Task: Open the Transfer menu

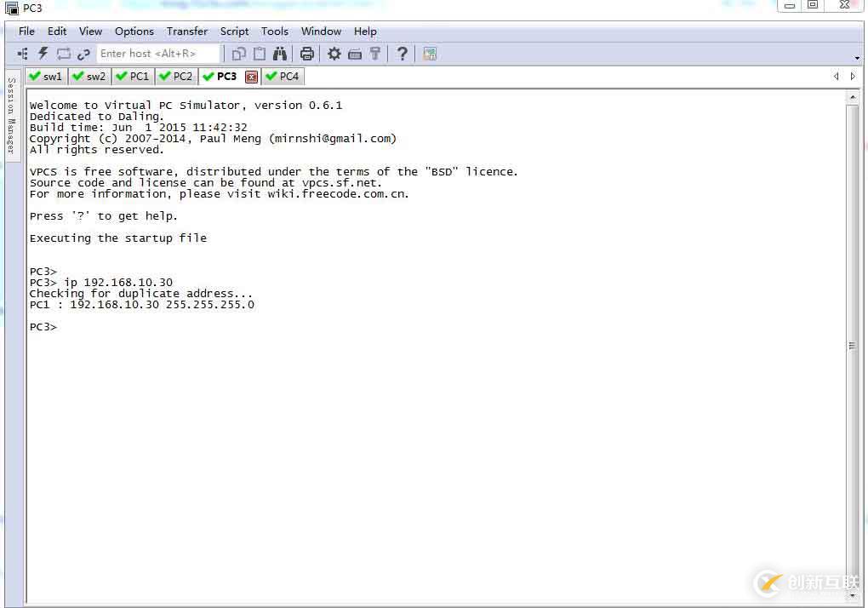Action: (x=187, y=31)
